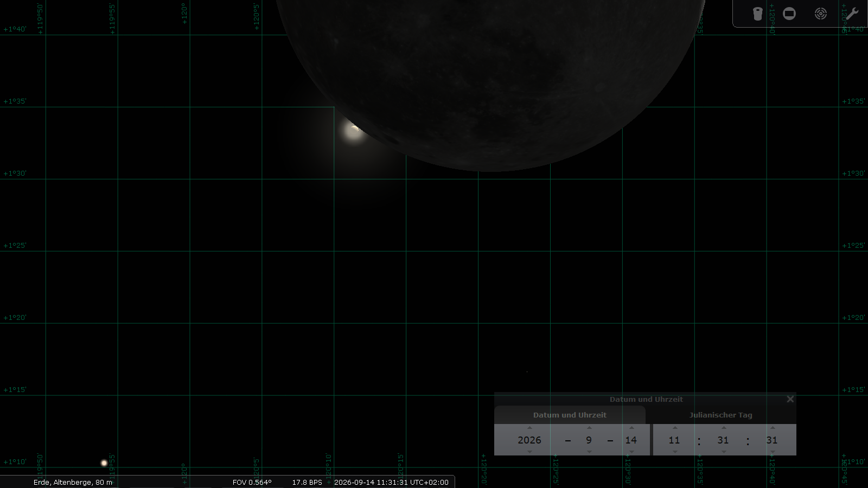This screenshot has height=488, width=868.
Task: Decrease the month 9 with down arrow
Action: point(589,452)
